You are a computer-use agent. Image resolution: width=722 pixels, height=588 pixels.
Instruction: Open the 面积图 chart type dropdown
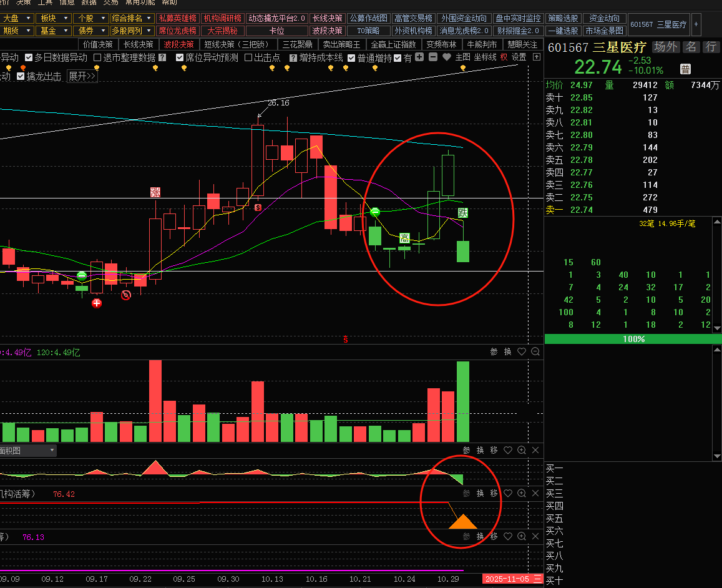click(27, 450)
